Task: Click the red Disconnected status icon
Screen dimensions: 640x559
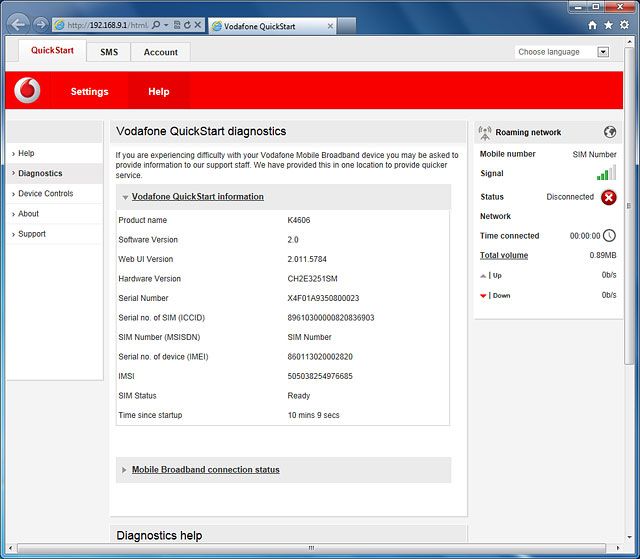Action: pyautogui.click(x=608, y=197)
